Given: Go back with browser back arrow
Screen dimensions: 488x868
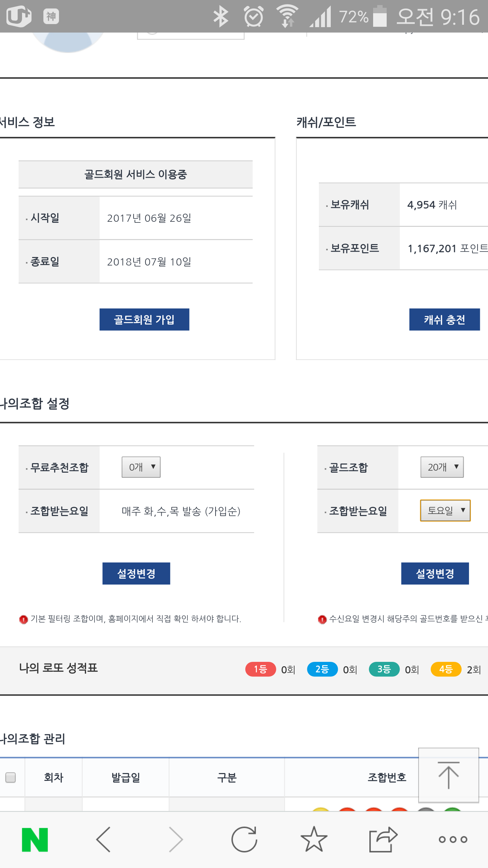Looking at the screenshot, I should click(x=104, y=840).
